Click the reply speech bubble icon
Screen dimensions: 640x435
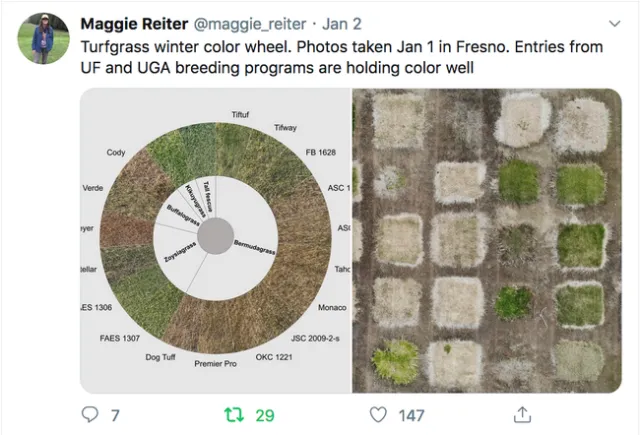tap(90, 414)
